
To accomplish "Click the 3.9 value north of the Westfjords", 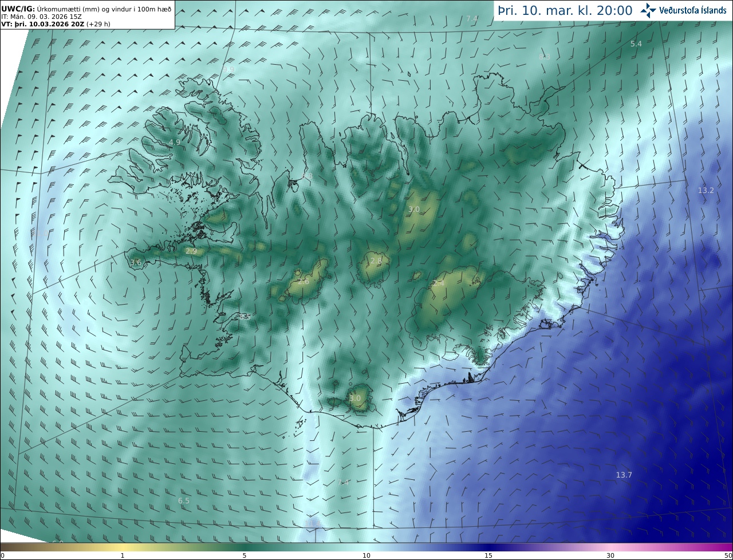I will [x=228, y=69].
